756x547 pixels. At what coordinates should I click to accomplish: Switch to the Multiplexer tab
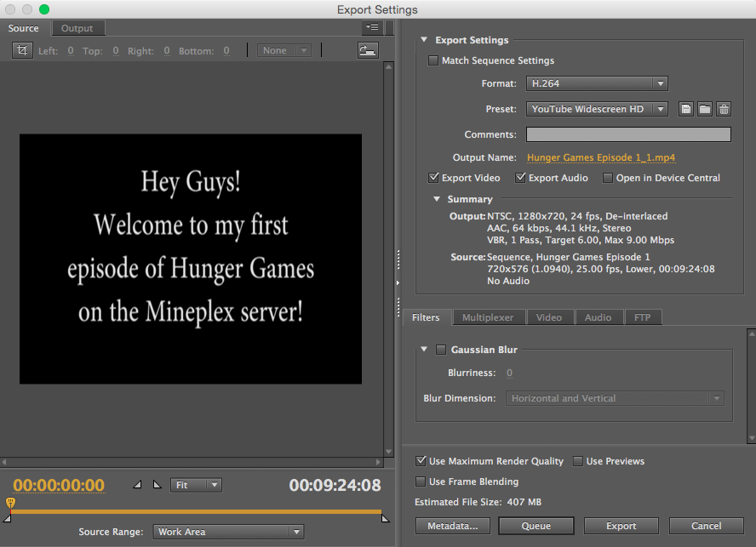(488, 317)
